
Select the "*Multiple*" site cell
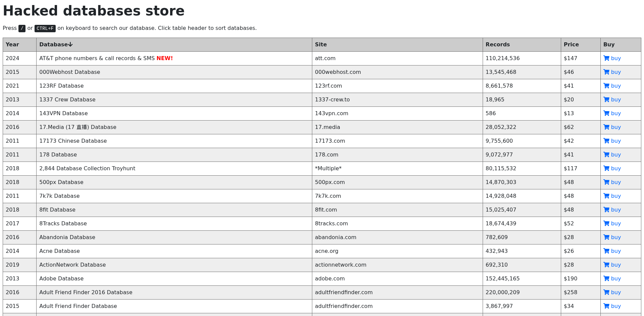click(x=397, y=169)
